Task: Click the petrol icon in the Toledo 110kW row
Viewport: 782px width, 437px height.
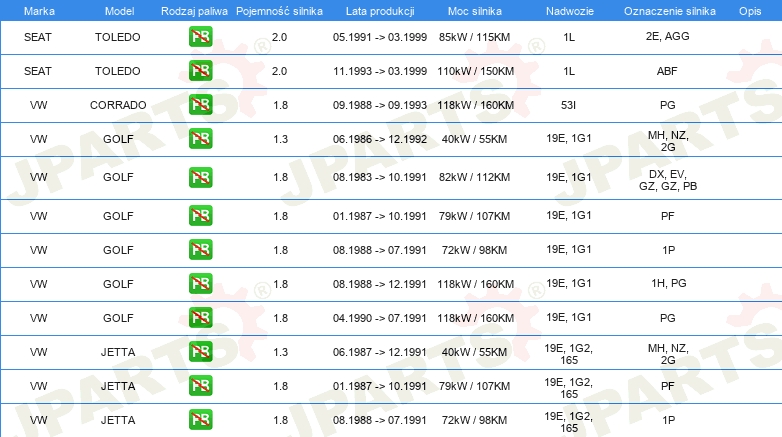Action: (x=200, y=71)
